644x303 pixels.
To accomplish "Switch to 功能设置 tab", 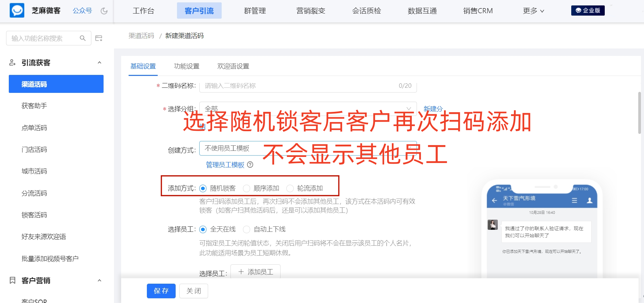I will [x=186, y=66].
